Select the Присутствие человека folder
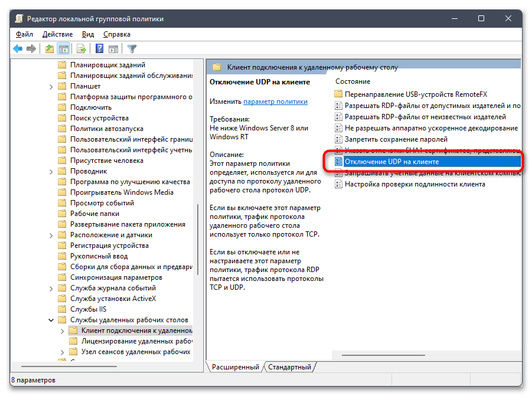This screenshot has height=396, width=532. 106,161
